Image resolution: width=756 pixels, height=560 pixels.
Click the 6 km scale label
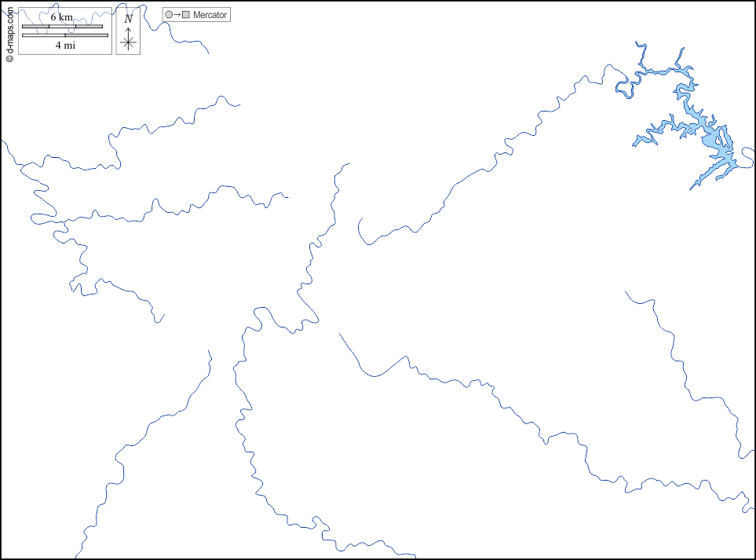click(61, 17)
